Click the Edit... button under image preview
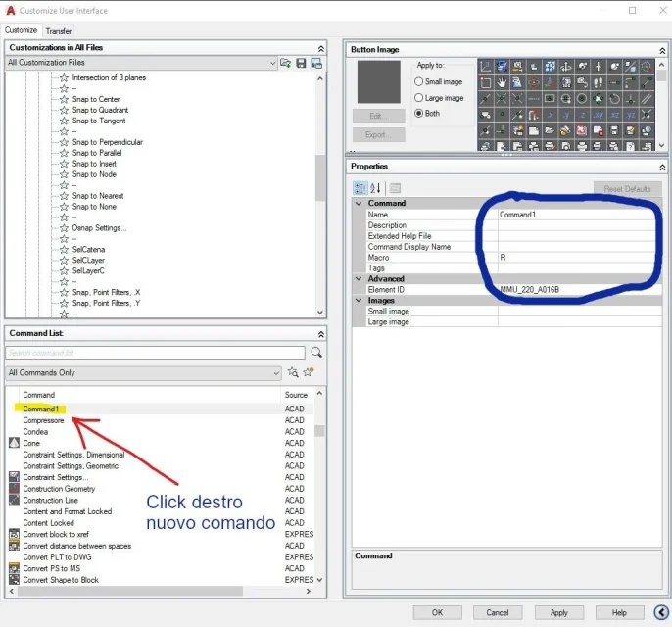672x627 pixels. pos(378,116)
